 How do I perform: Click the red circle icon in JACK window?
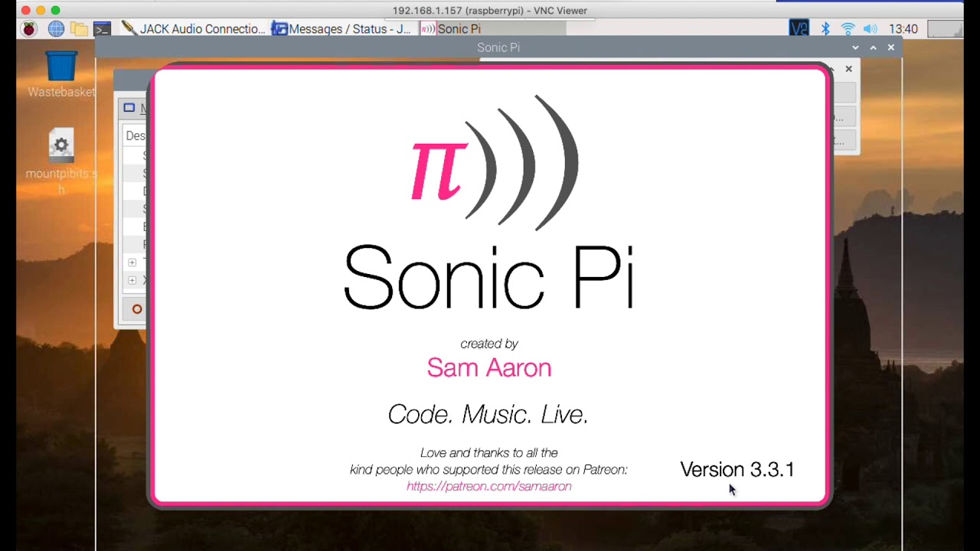136,309
